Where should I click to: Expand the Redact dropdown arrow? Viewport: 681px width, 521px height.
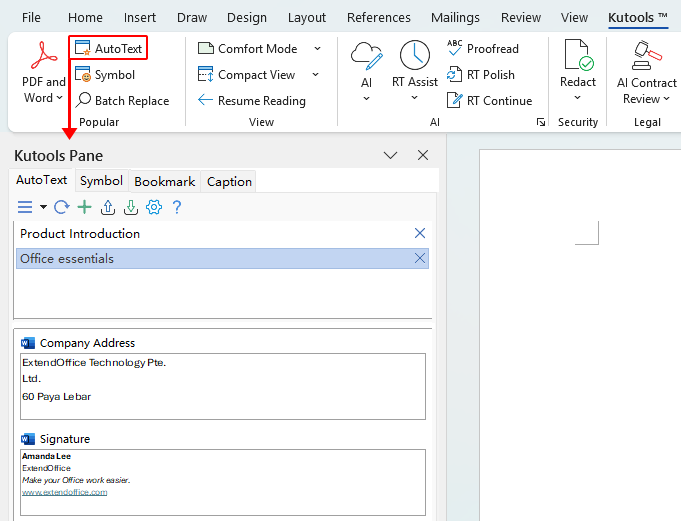pyautogui.click(x=577, y=98)
